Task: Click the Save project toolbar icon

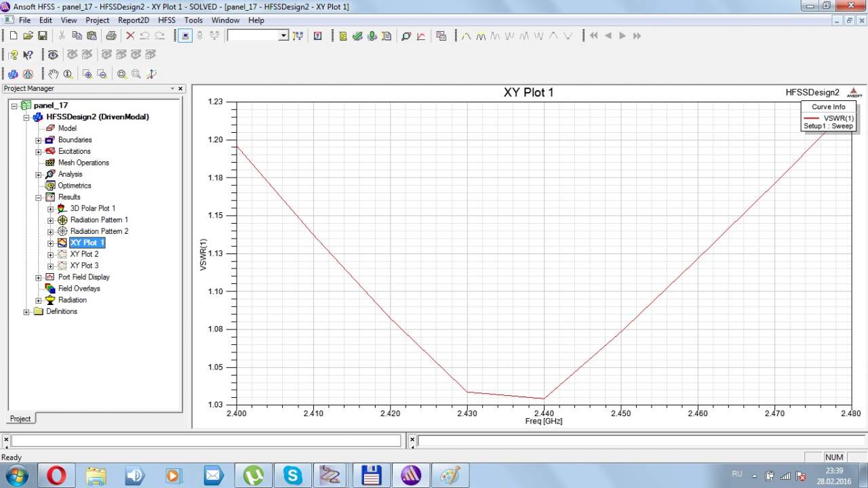Action: point(42,36)
